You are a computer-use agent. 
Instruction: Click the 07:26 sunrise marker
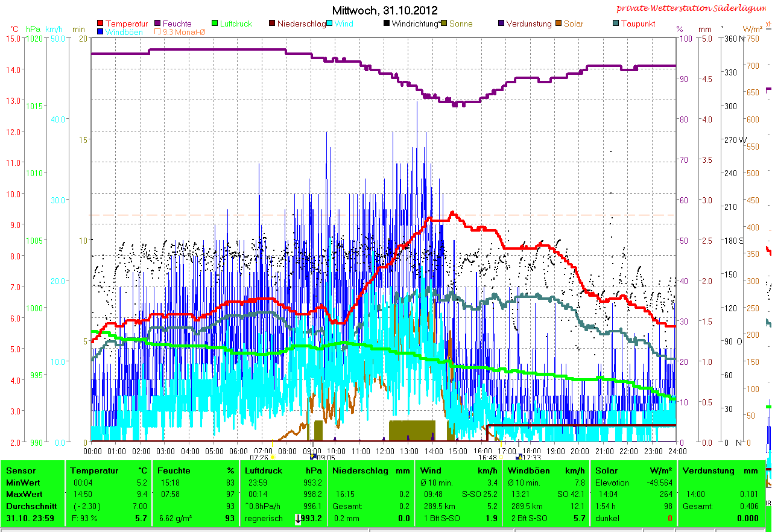[273, 457]
